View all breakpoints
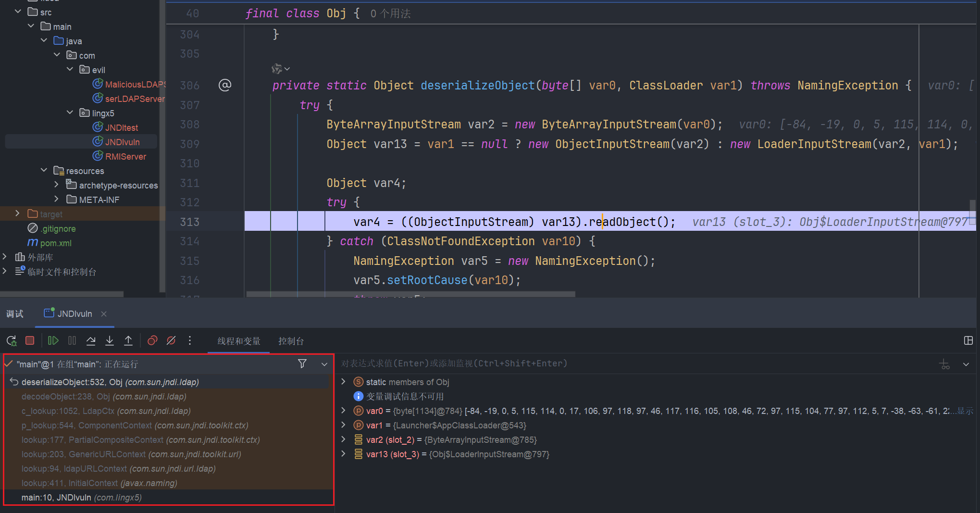Viewport: 980px width, 513px height. point(152,340)
